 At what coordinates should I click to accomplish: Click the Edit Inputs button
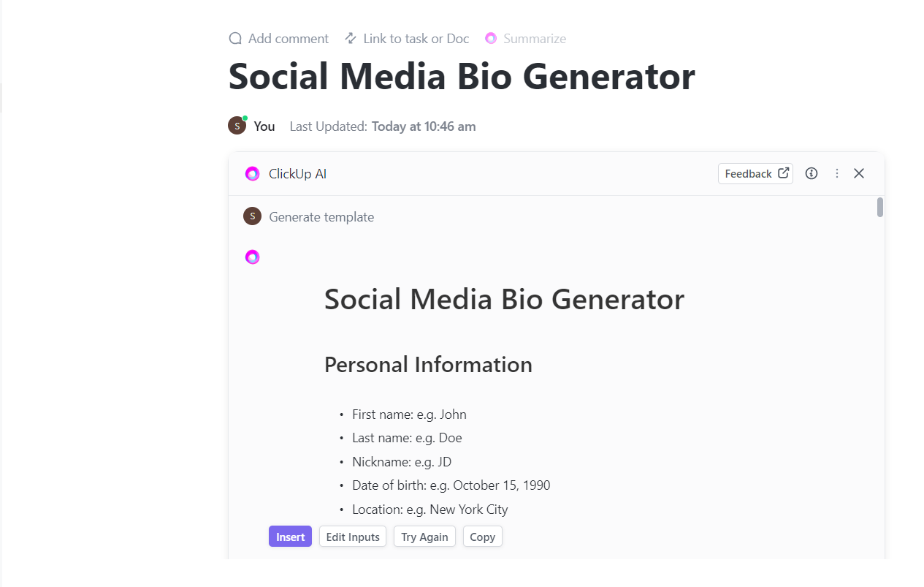[353, 537]
